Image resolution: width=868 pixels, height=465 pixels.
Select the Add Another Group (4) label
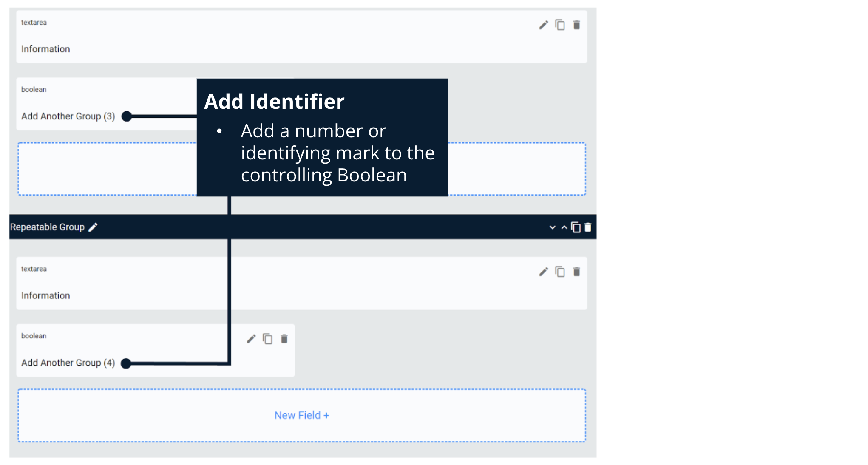[x=68, y=363]
